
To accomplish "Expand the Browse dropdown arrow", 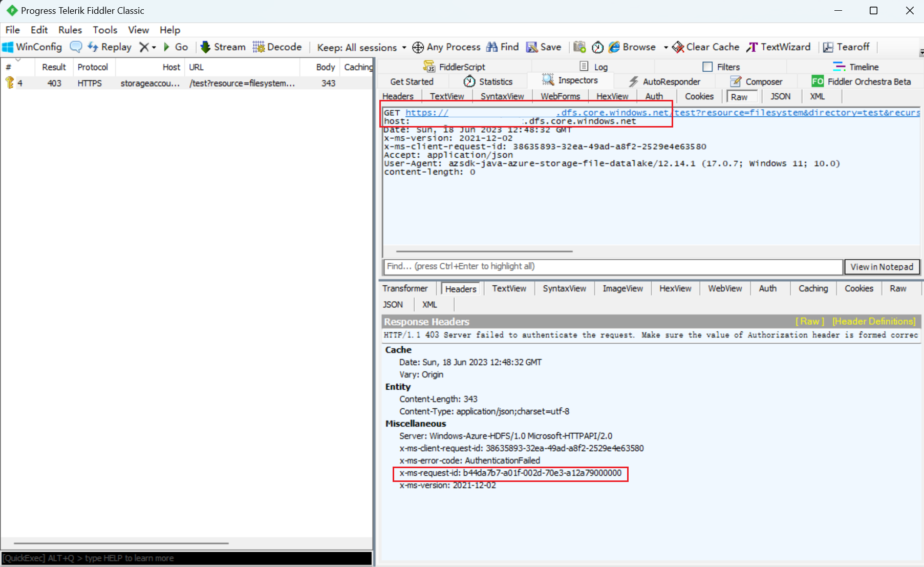I will (665, 47).
